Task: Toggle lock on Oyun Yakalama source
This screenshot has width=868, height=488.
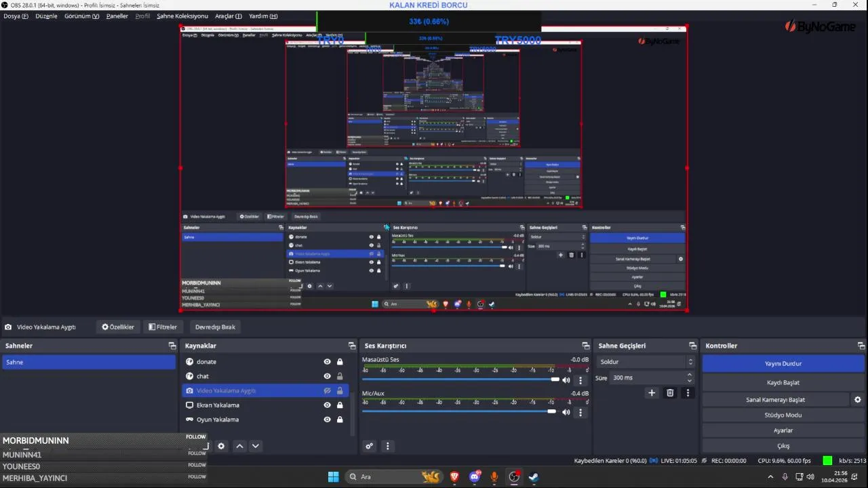Action: (340, 420)
